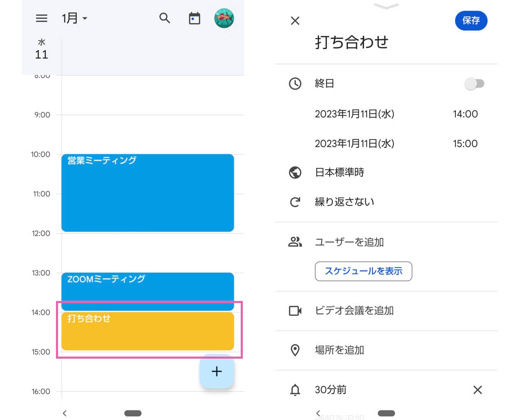521x420 pixels.
Task: Click the スケジュールを表示 button
Action: tap(363, 271)
